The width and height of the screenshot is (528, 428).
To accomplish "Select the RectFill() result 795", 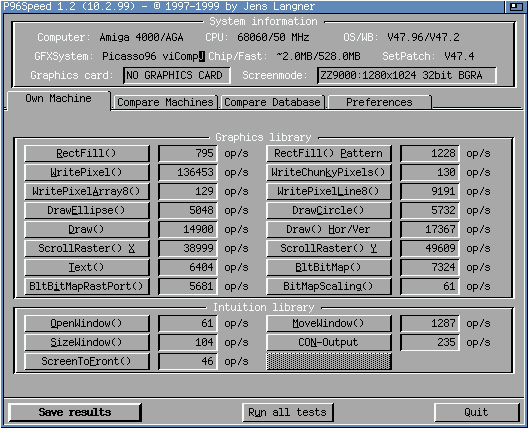I will [188, 154].
